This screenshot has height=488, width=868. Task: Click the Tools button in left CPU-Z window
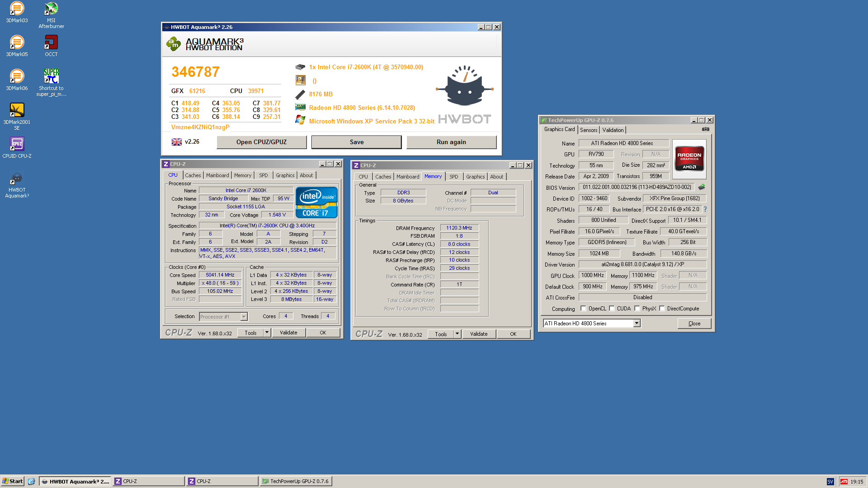(250, 333)
